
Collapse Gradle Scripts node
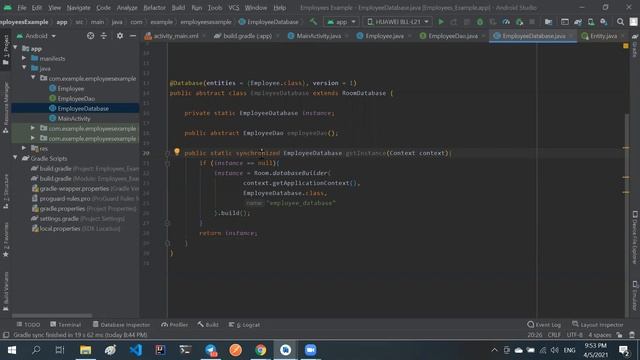click(x=16, y=158)
